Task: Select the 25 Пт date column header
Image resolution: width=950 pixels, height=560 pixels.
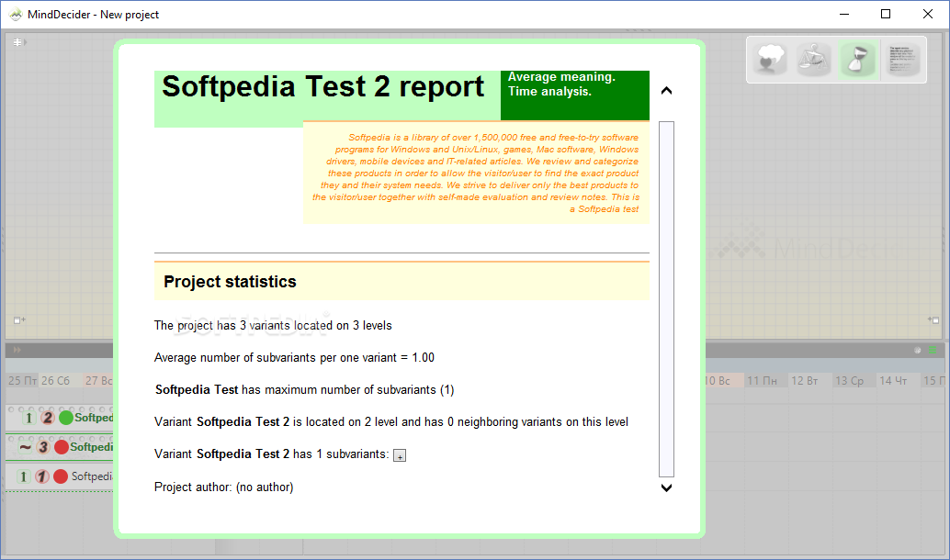Action: [x=22, y=381]
